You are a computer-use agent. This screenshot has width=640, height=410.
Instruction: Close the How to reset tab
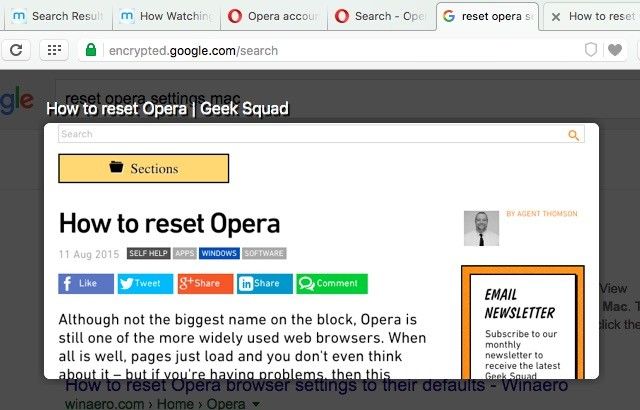(x=556, y=17)
